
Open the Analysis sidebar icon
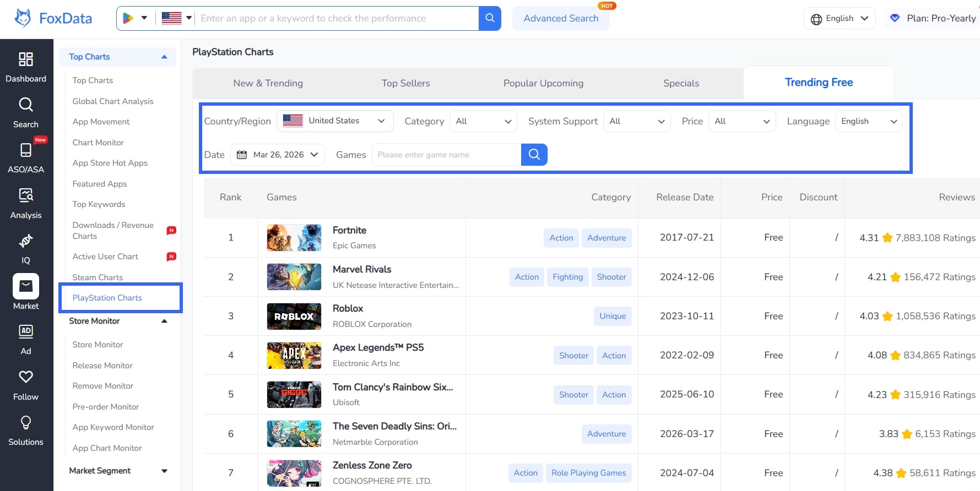(x=26, y=195)
